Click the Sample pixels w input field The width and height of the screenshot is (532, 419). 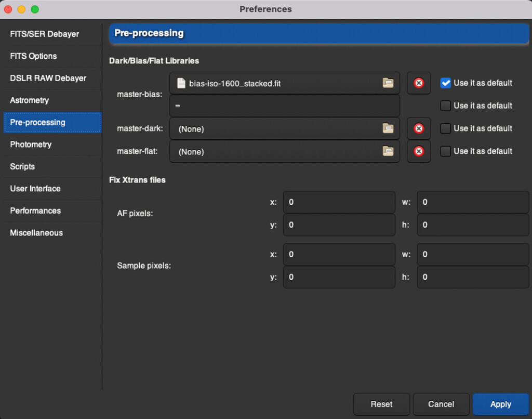[472, 254]
